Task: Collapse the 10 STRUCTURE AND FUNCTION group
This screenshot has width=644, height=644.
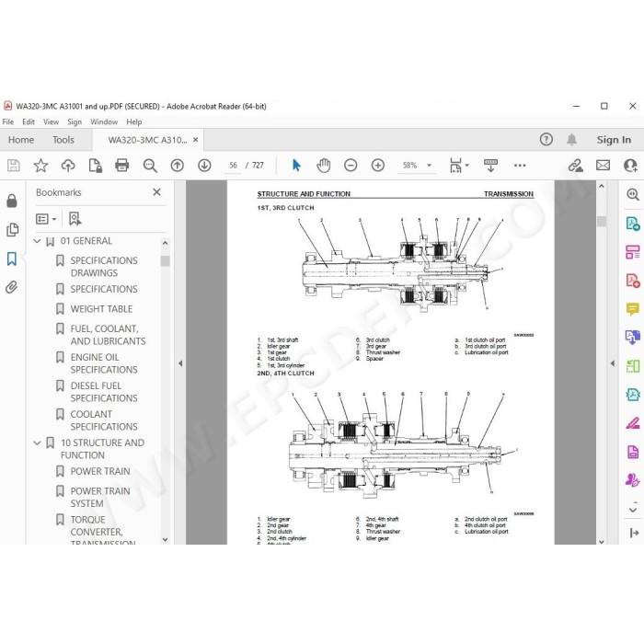Action: click(38, 443)
